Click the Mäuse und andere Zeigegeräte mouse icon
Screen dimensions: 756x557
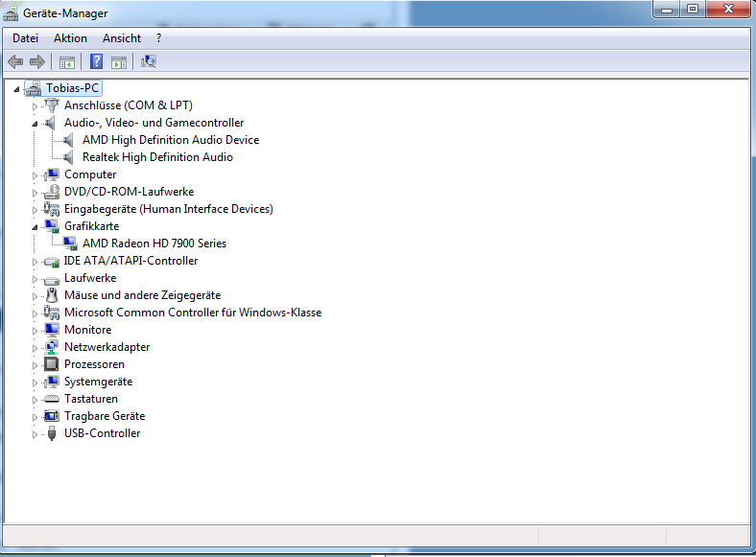coord(52,295)
